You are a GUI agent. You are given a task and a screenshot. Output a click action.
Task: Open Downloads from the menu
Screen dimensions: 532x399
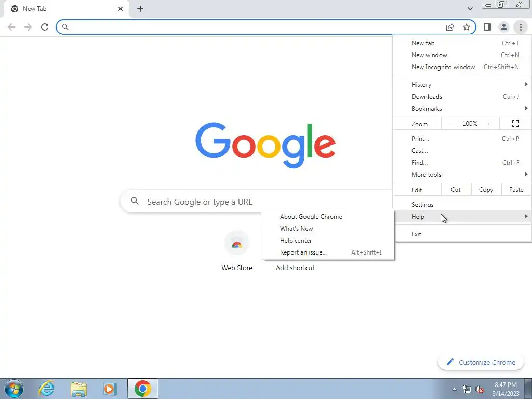click(x=462, y=96)
